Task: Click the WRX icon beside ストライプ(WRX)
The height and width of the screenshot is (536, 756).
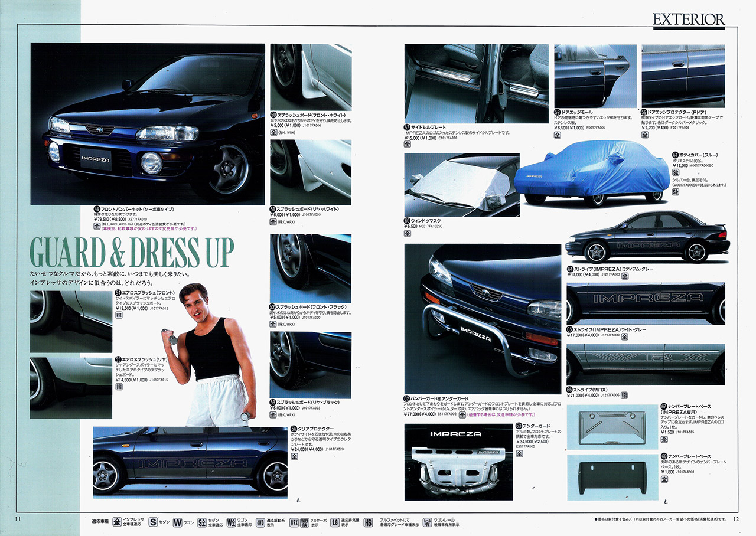Action: click(x=625, y=395)
